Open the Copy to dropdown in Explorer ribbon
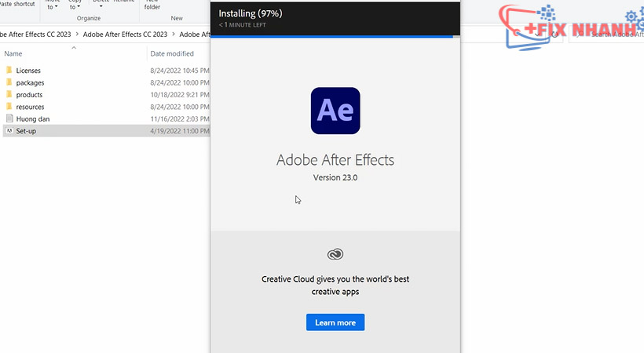The height and width of the screenshot is (353, 644). [75, 5]
